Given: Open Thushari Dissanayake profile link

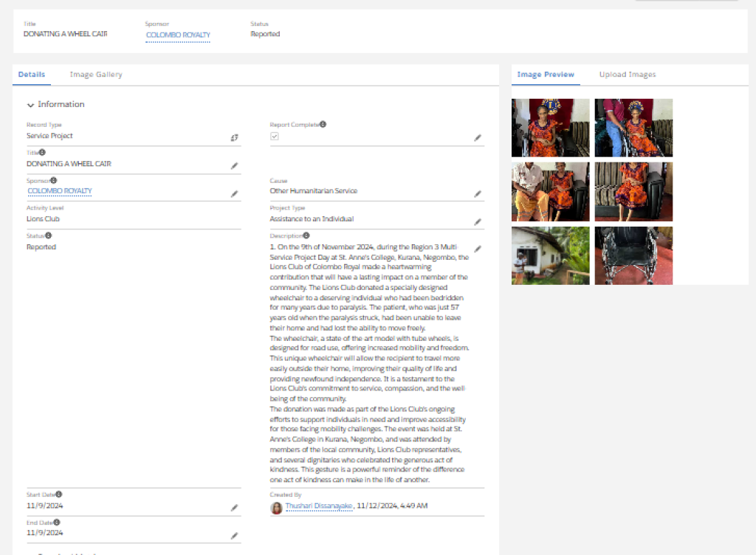Looking at the screenshot, I should pyautogui.click(x=319, y=506).
